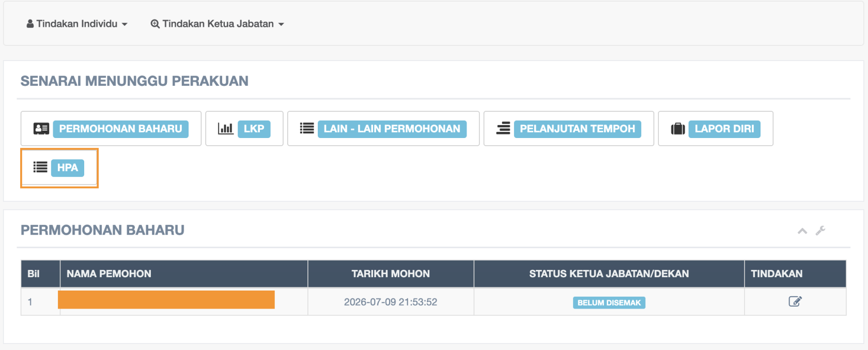The width and height of the screenshot is (868, 350).
Task: Click the Bil column header
Action: coord(40,273)
